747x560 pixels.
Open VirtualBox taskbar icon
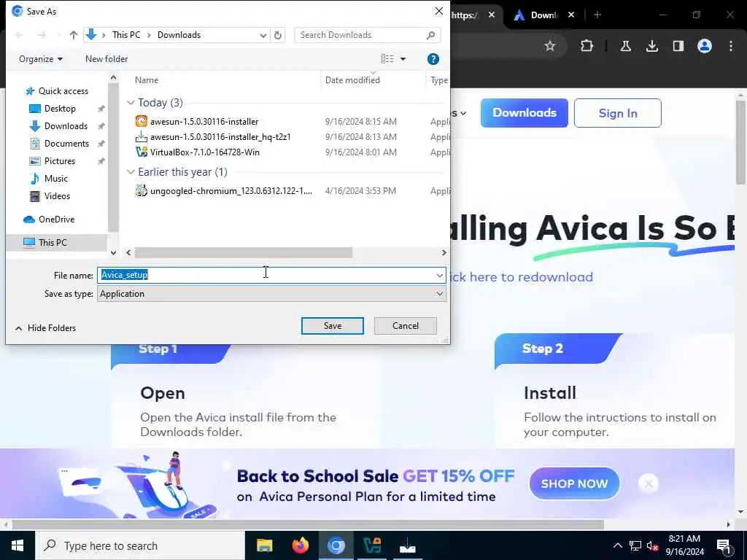point(371,545)
